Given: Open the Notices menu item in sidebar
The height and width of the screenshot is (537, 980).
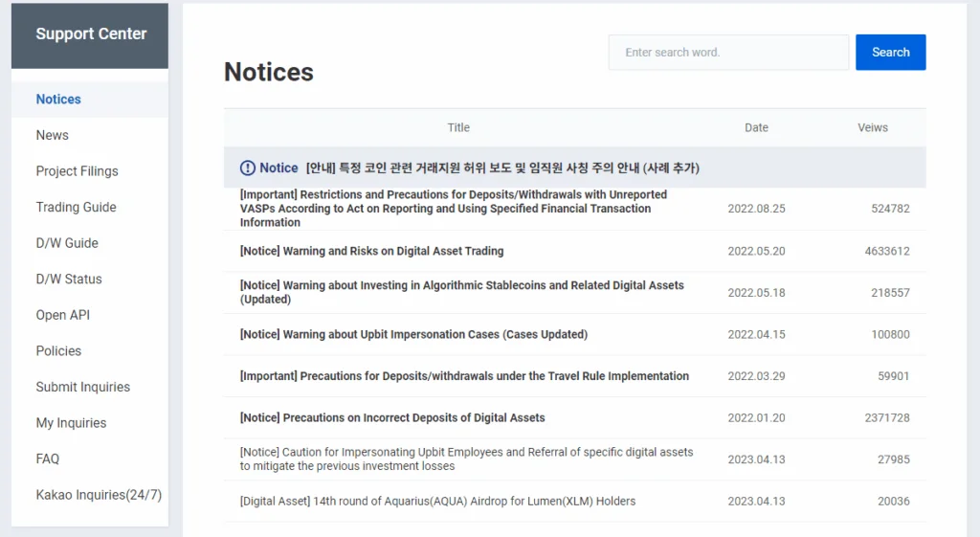Looking at the screenshot, I should pos(58,100).
